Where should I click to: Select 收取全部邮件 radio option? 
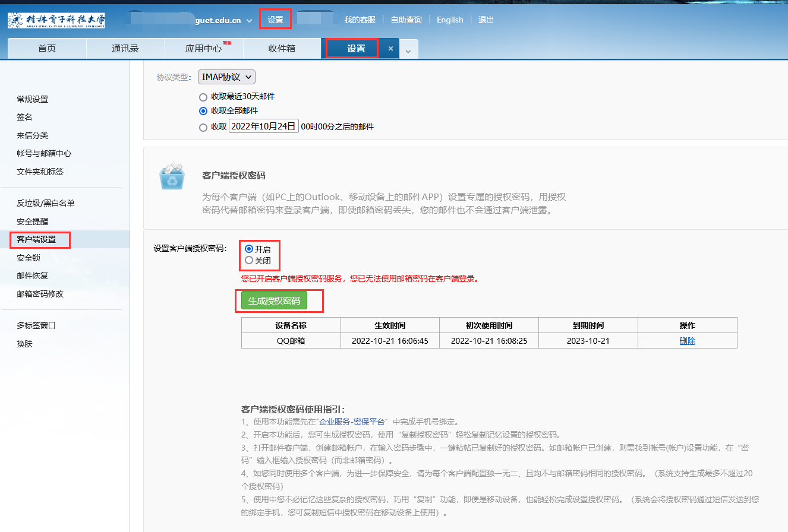pyautogui.click(x=203, y=111)
